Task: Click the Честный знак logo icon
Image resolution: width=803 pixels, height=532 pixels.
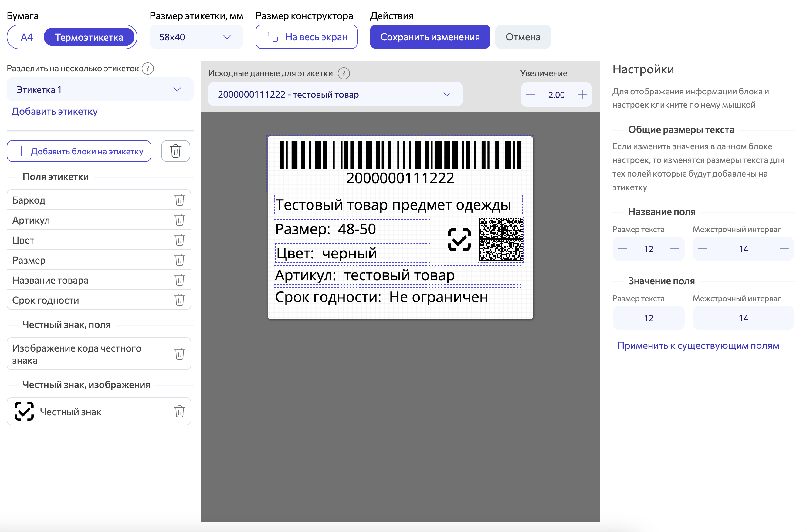Action: (x=23, y=411)
